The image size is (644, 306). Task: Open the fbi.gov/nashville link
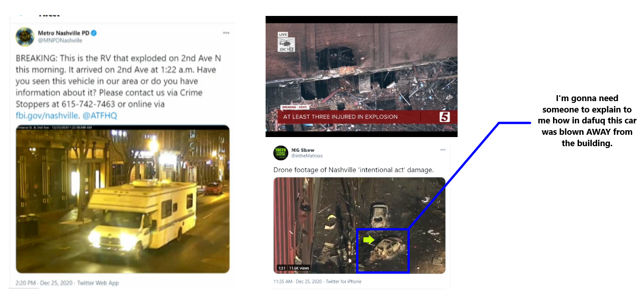47,116
